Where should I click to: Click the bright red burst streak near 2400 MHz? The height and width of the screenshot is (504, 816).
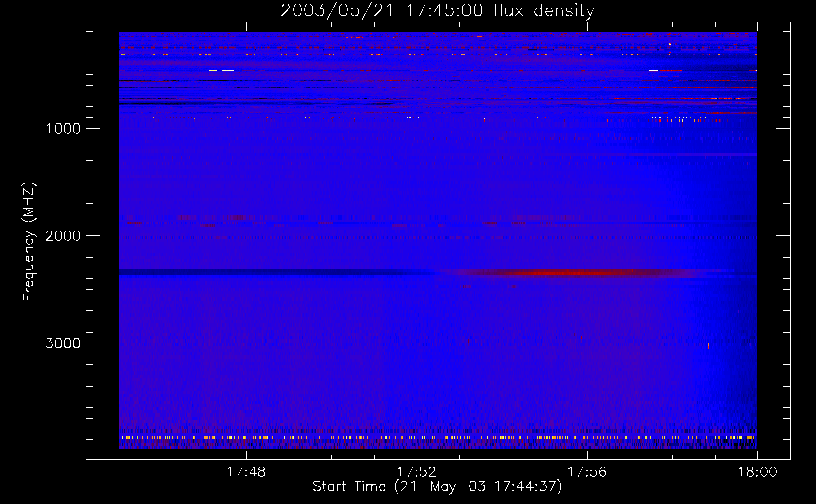(x=570, y=273)
